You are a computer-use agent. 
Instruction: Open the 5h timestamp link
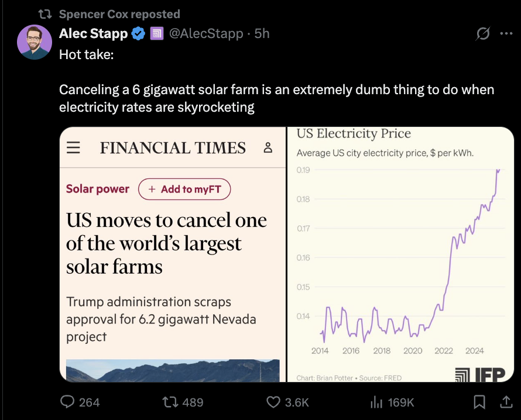click(262, 33)
